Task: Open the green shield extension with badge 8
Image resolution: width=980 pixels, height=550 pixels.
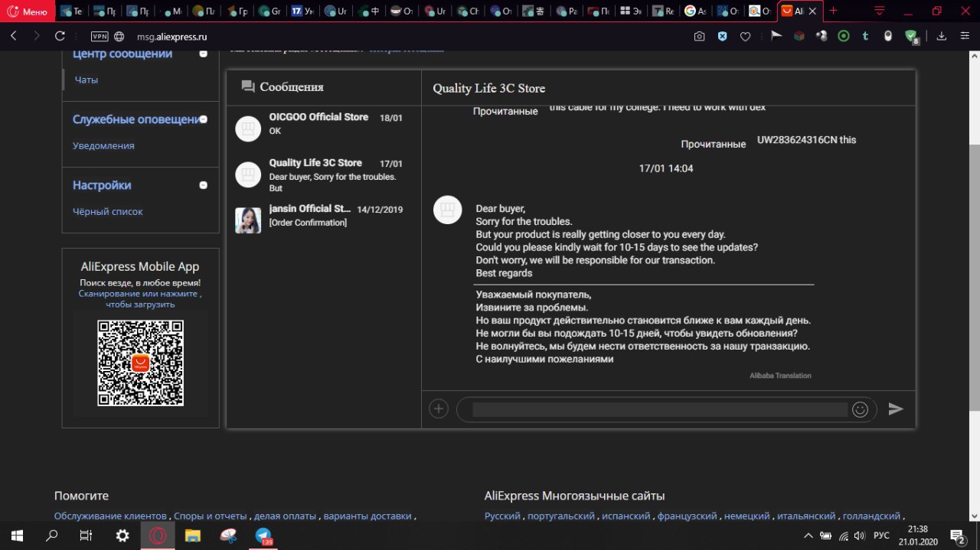Action: pyautogui.click(x=911, y=36)
